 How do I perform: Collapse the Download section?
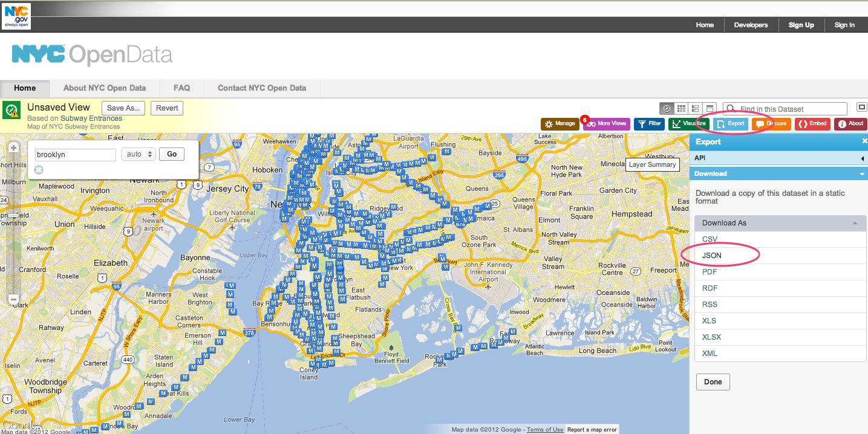point(861,173)
